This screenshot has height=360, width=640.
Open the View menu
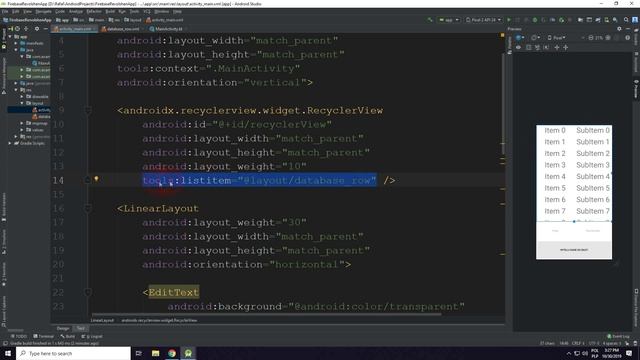click(27, 11)
